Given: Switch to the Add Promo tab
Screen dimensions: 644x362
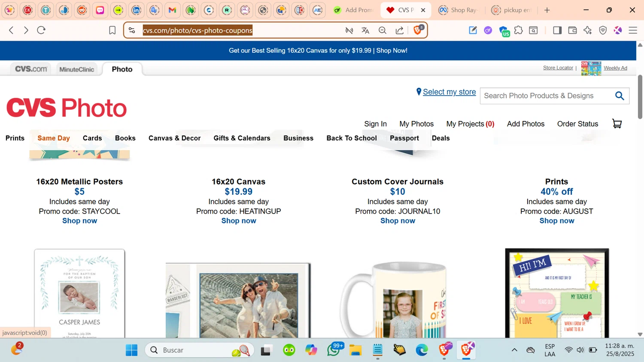Looking at the screenshot, I should (354, 10).
